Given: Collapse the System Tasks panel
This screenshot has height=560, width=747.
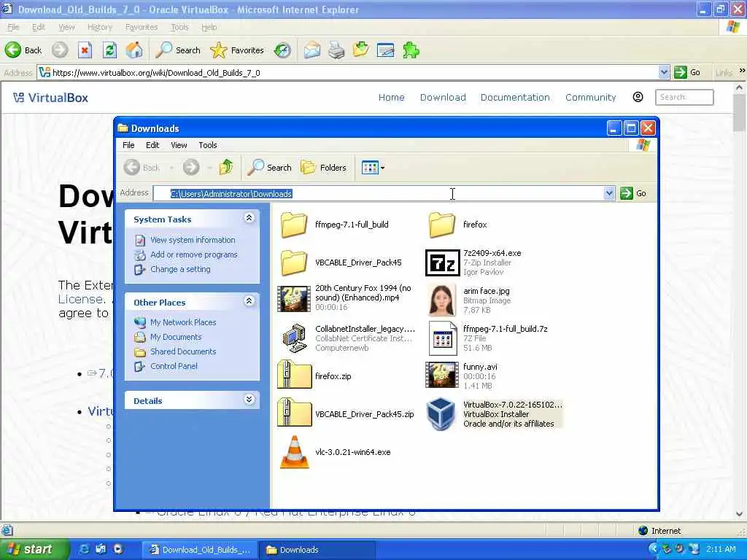Looking at the screenshot, I should pyautogui.click(x=249, y=218).
